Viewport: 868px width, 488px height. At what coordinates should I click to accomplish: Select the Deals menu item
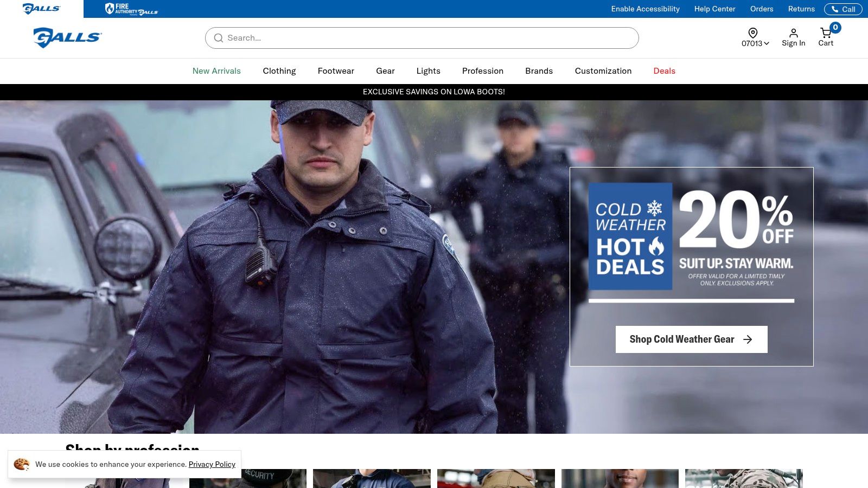tap(664, 71)
